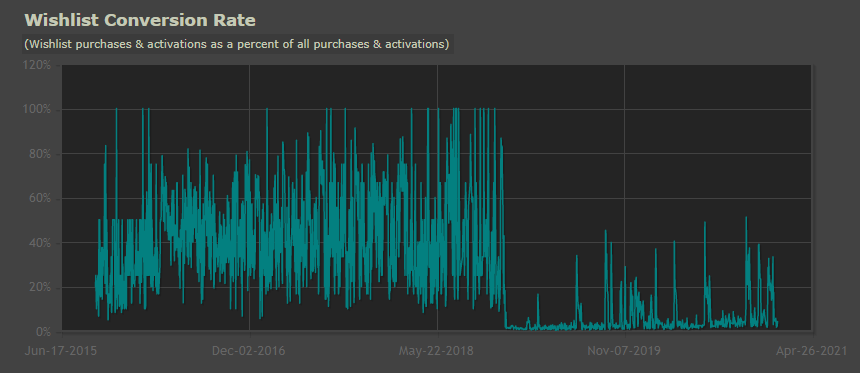
Task: Click the 120% y-axis label
Action: click(37, 65)
